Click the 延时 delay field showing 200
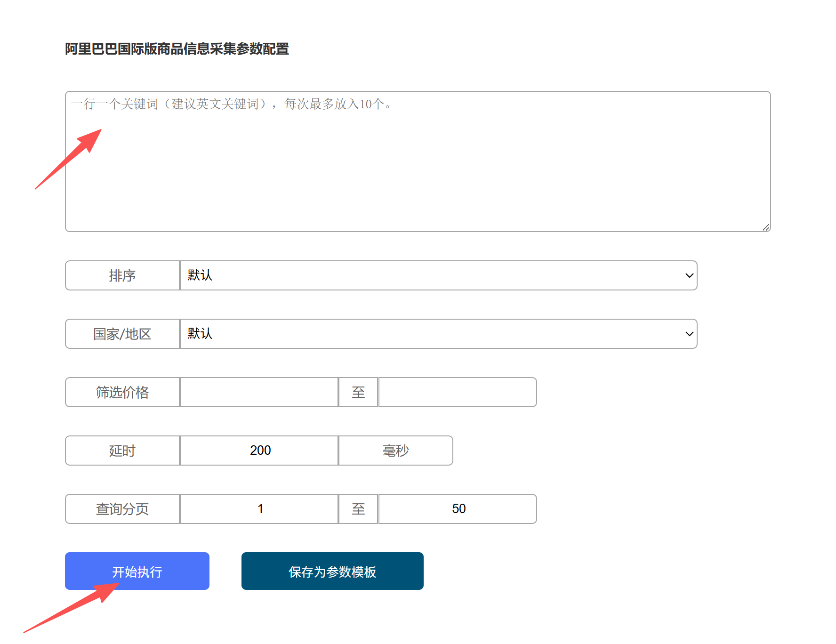 259,451
